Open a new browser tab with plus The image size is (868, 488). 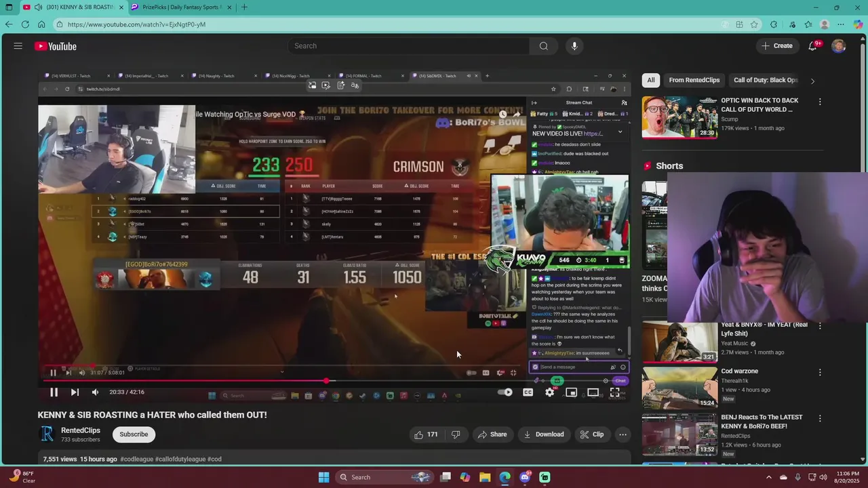tap(244, 7)
